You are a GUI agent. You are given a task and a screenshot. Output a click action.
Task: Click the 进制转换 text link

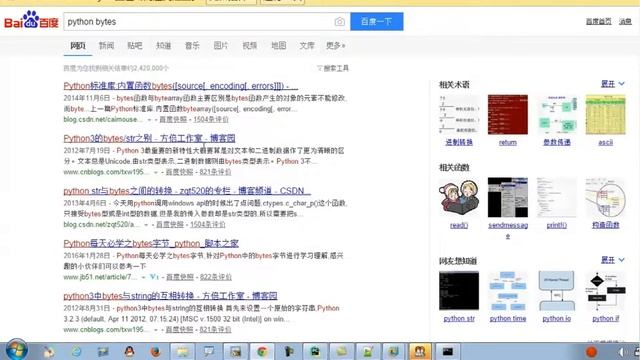click(459, 142)
